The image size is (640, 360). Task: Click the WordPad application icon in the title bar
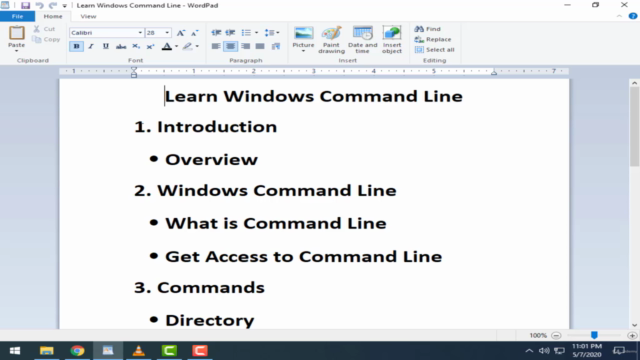[5, 5]
